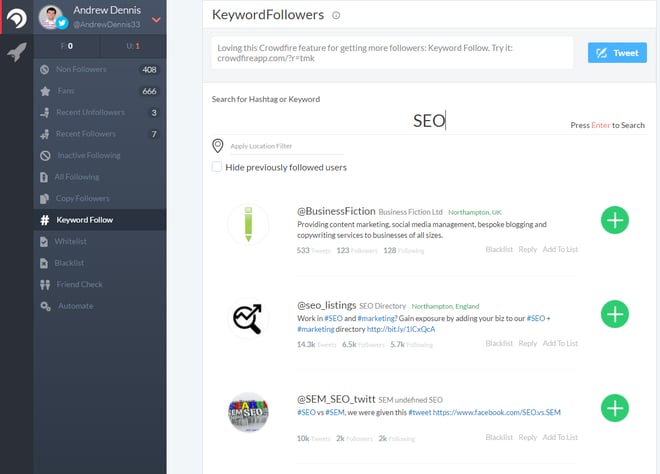The image size is (660, 474).
Task: Click the F: 0 counter tab
Action: click(67, 46)
